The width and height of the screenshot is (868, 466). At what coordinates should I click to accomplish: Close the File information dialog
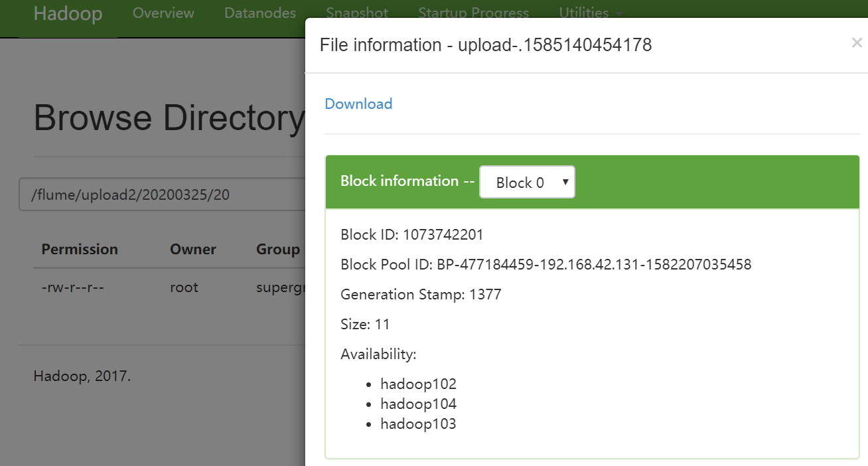coord(857,43)
